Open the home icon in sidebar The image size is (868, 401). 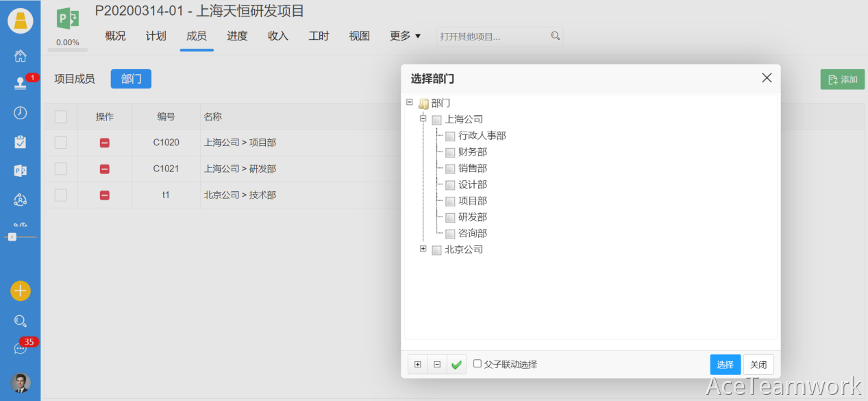21,56
